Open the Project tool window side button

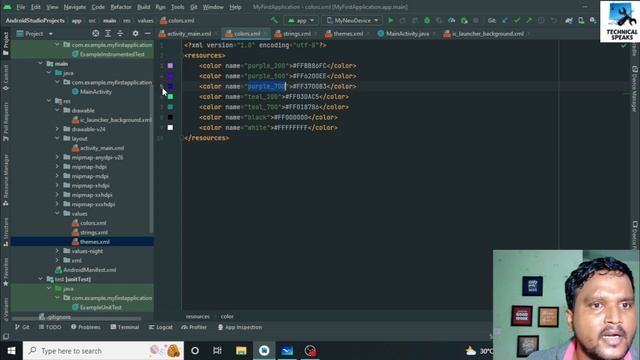point(5,44)
